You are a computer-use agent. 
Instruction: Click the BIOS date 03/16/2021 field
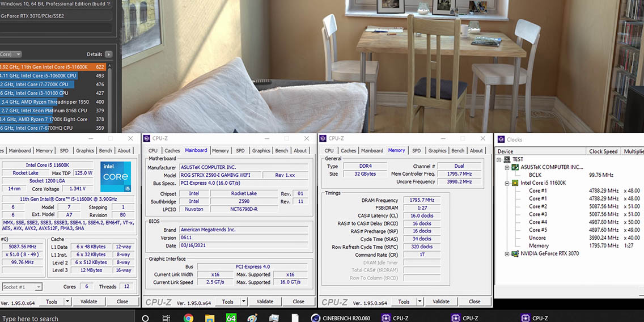point(244,245)
